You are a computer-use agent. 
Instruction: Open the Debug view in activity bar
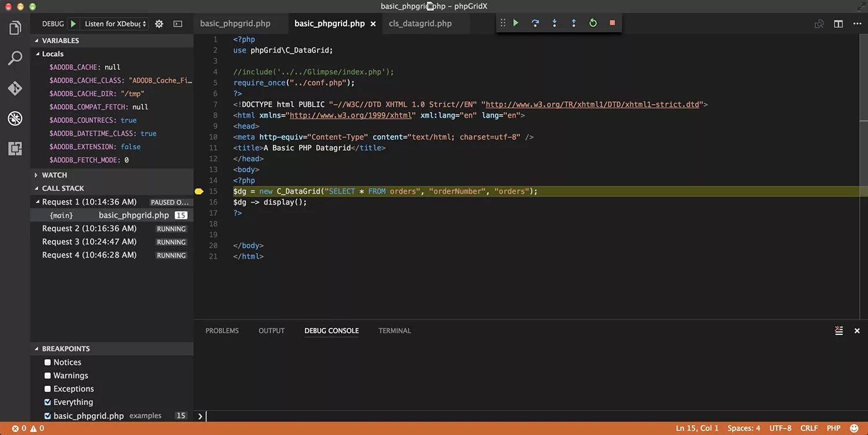(x=15, y=119)
